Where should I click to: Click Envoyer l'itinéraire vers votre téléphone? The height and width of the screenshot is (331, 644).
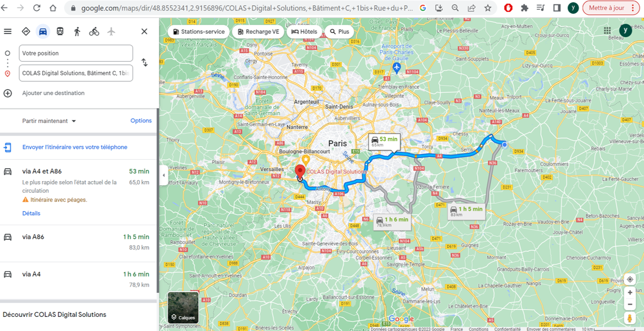[74, 147]
